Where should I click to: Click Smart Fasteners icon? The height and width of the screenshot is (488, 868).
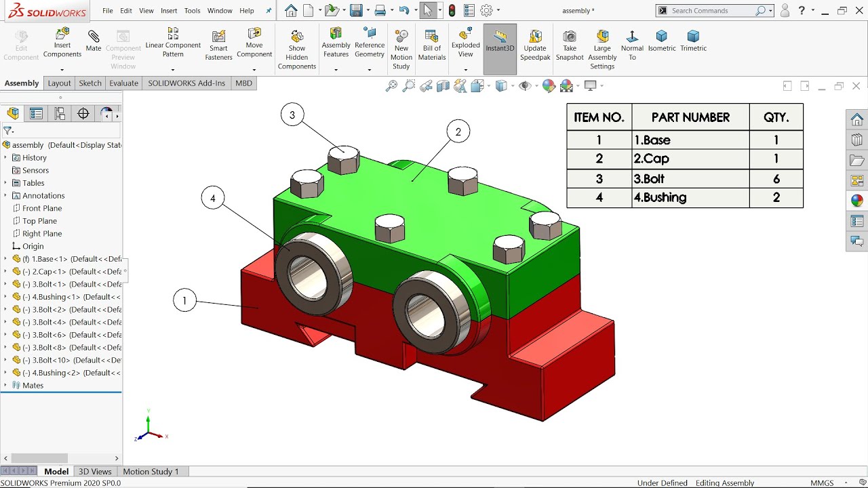218,45
